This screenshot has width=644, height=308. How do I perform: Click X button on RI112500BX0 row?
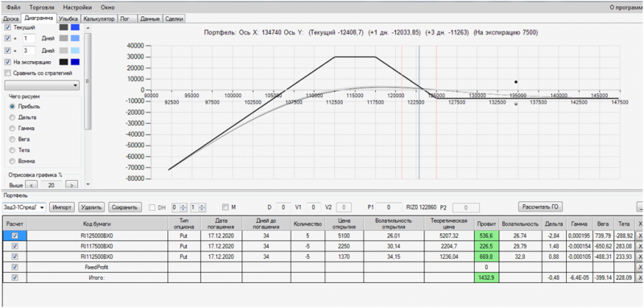tap(639, 257)
